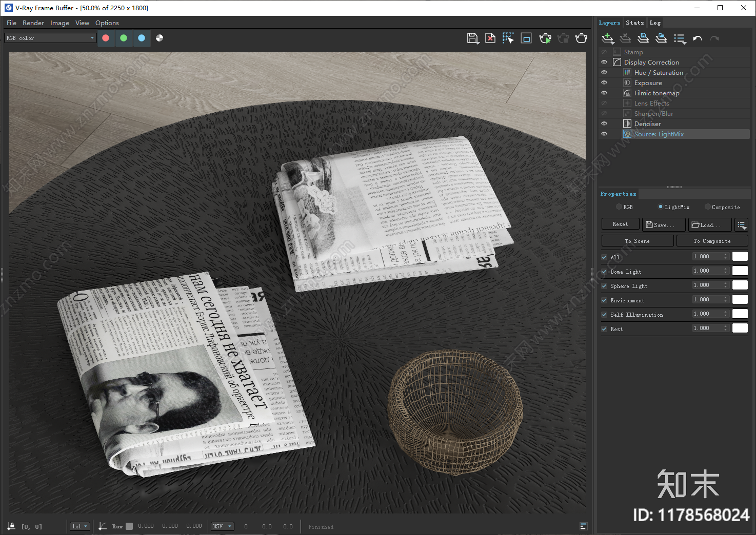Click the red channel toggle circle
Image resolution: width=756 pixels, height=535 pixels.
tap(106, 38)
